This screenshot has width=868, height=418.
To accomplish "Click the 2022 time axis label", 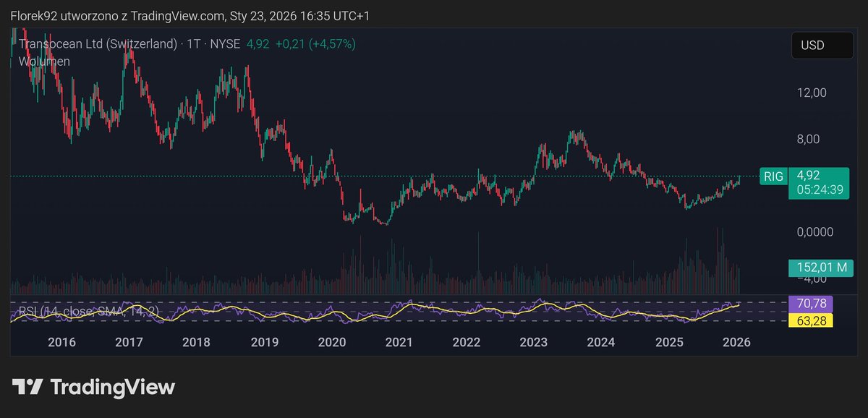I will pos(467,342).
